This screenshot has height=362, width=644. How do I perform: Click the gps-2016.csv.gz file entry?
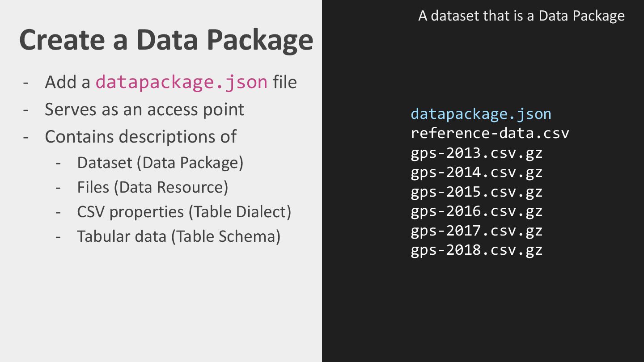click(x=476, y=211)
